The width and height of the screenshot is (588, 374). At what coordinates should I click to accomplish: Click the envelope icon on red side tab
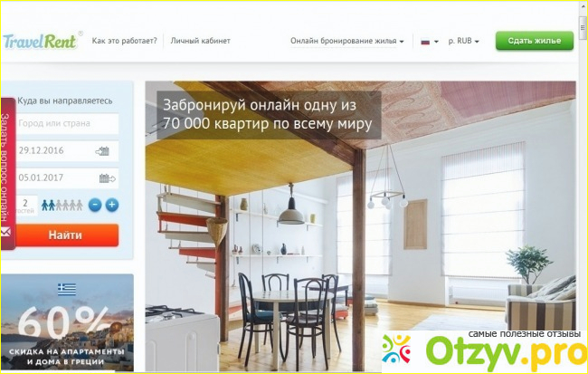point(5,231)
